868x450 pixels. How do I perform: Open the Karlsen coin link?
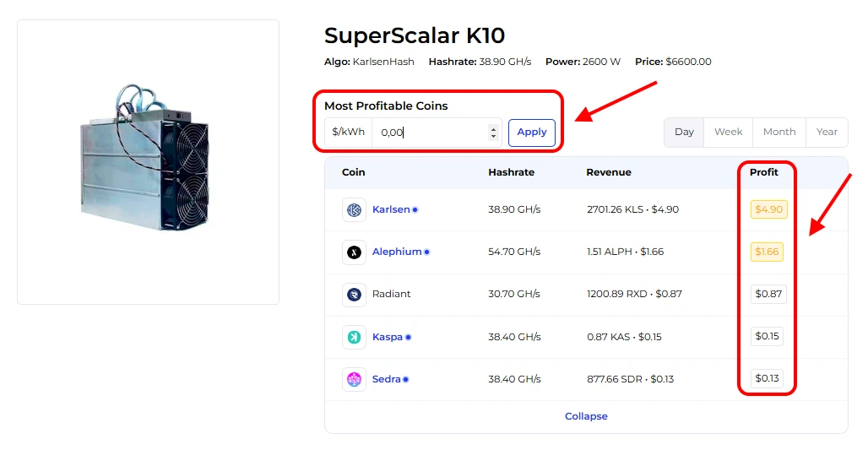pos(391,209)
